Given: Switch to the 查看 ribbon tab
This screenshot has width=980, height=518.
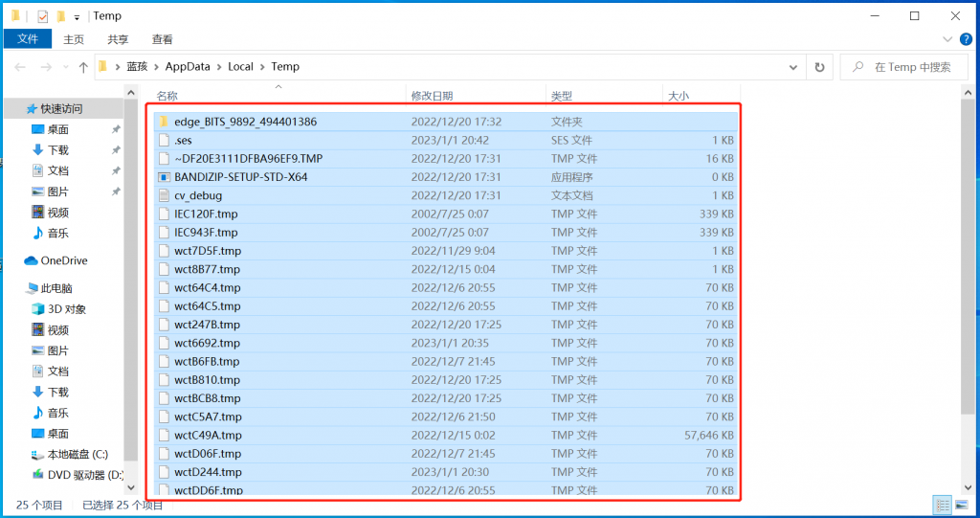Looking at the screenshot, I should 162,39.
